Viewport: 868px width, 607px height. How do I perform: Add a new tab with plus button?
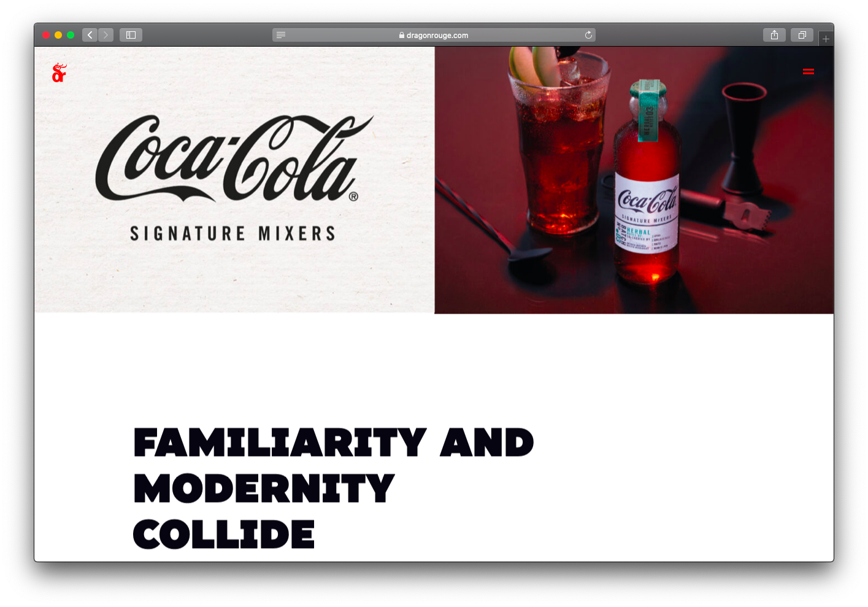coord(826,39)
